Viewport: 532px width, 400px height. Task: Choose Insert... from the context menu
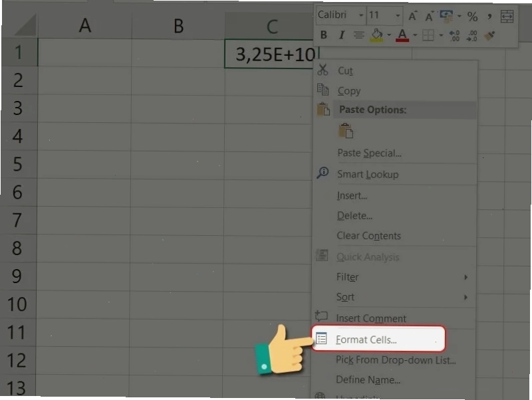pyautogui.click(x=352, y=195)
